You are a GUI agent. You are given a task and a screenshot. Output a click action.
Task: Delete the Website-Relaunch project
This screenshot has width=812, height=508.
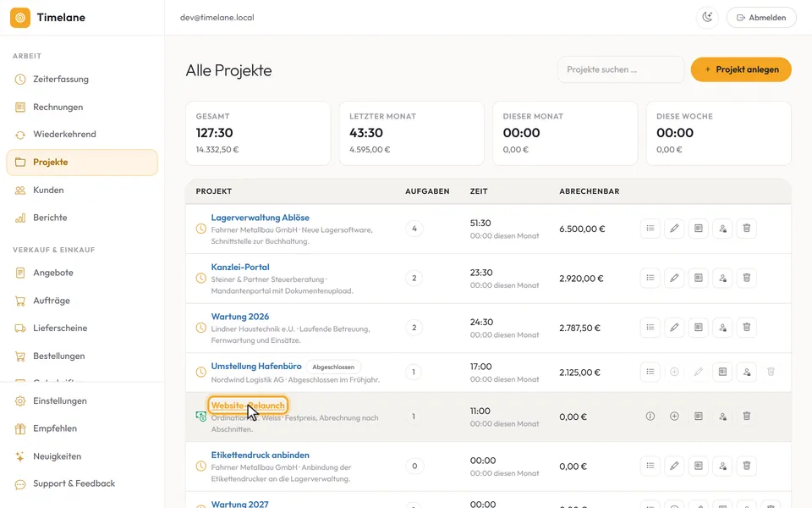[x=747, y=417]
